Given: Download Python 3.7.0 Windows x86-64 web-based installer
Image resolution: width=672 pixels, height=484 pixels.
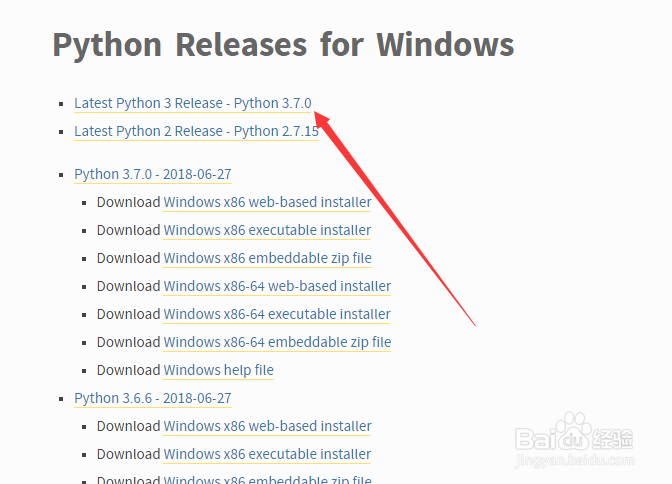Looking at the screenshot, I should (x=277, y=286).
